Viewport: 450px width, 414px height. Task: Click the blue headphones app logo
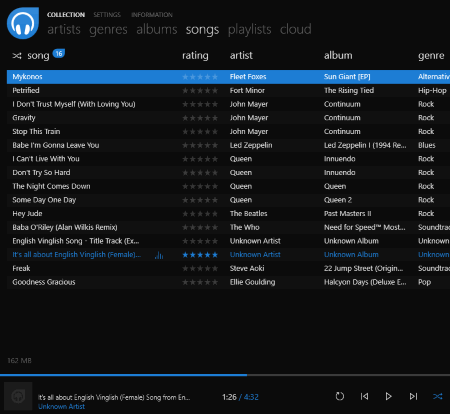coord(23,23)
